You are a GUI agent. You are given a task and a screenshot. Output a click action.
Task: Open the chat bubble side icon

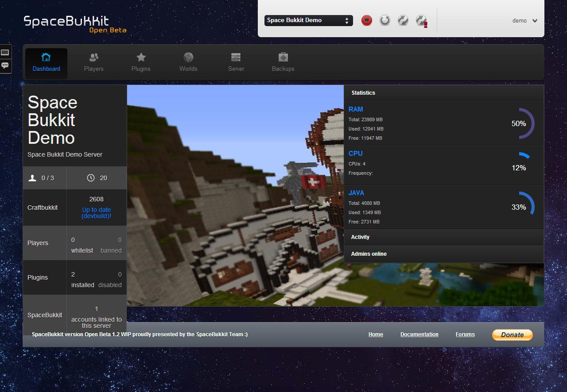pos(5,65)
